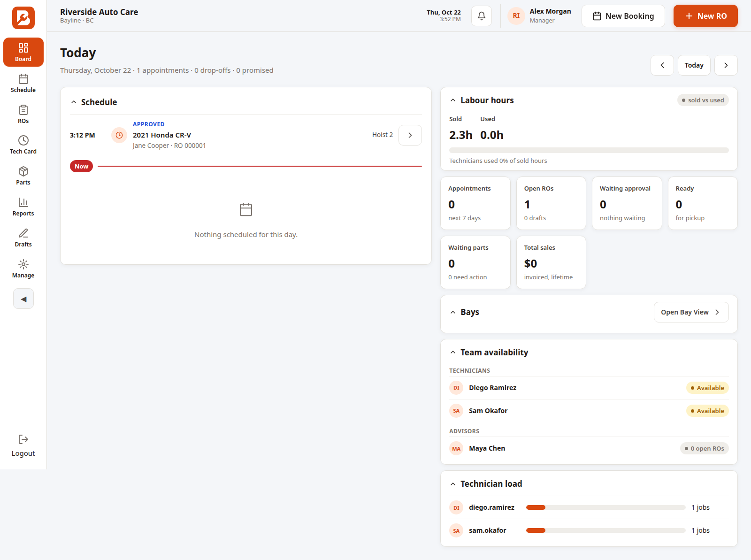Click the New Booking button
Image resolution: width=751 pixels, height=560 pixels.
(623, 16)
